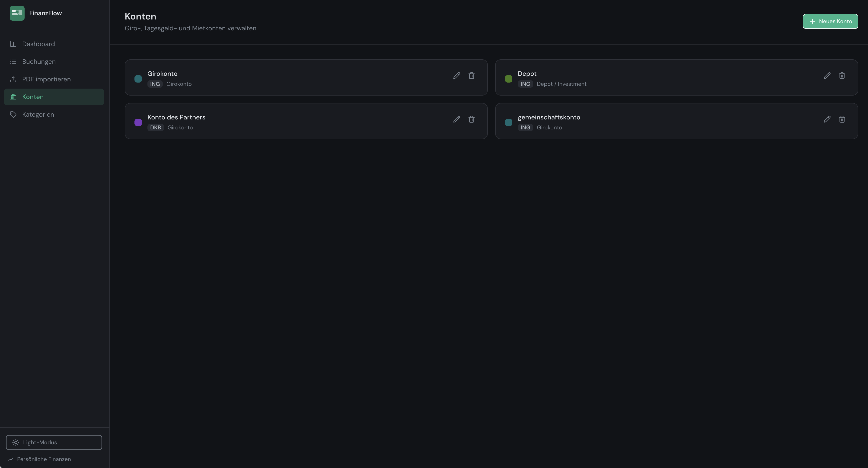868x468 pixels.
Task: Open edit pencil on Depot account
Action: [827, 76]
